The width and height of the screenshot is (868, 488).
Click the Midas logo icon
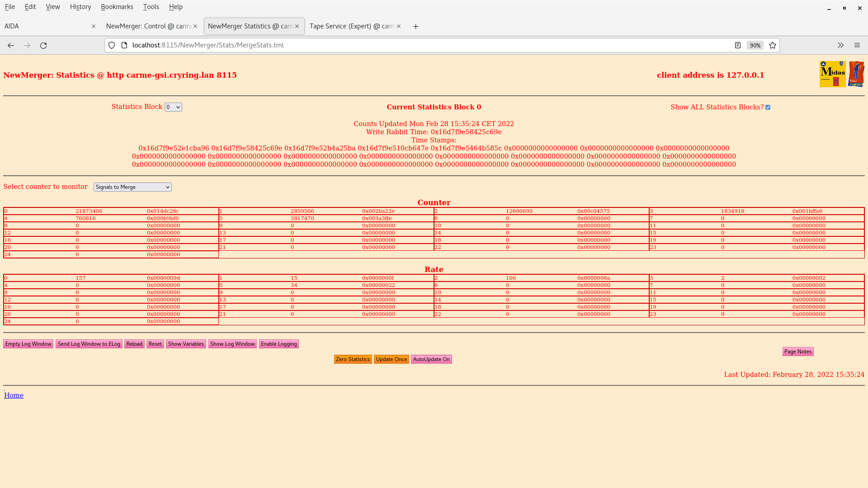832,74
